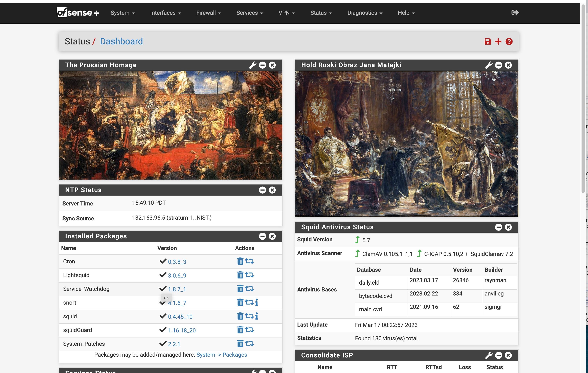Remove squid package with trash icon

point(240,316)
